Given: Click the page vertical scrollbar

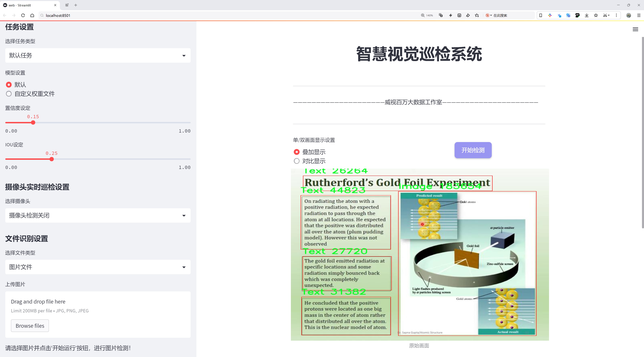Looking at the screenshot, I should click(642, 132).
